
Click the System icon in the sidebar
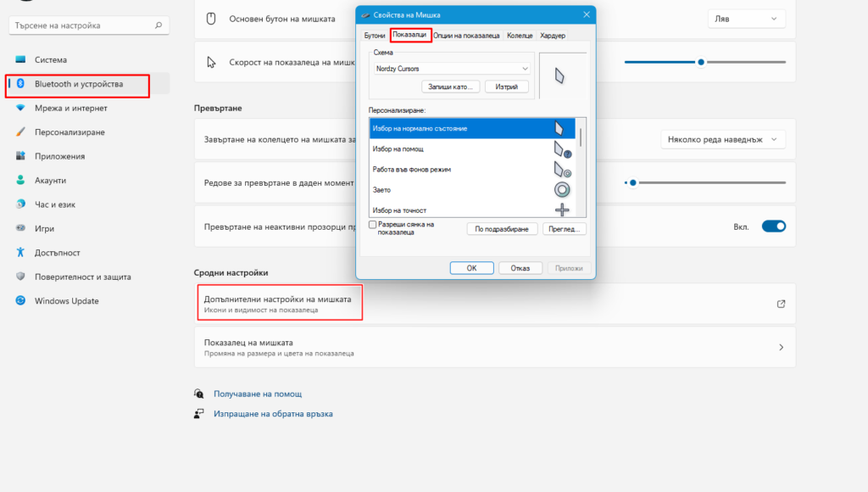[x=20, y=59]
